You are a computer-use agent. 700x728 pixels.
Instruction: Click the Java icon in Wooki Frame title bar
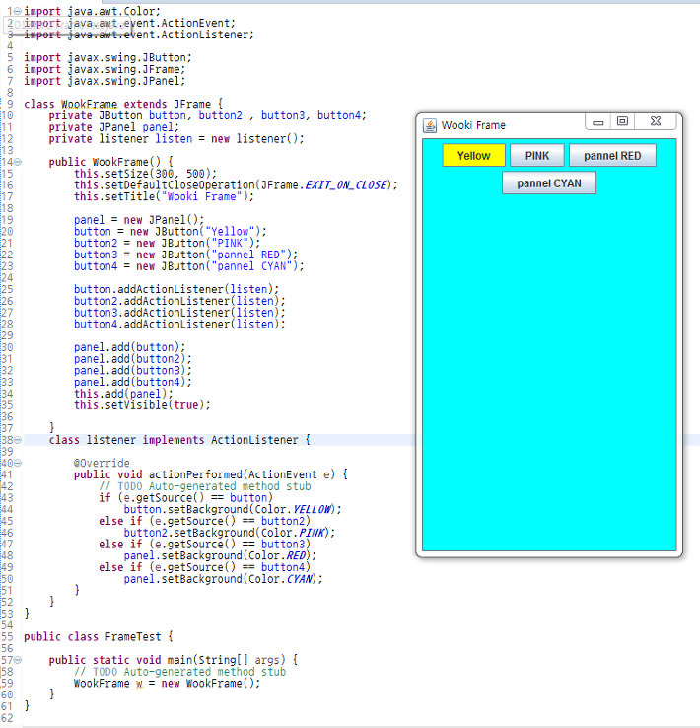(x=430, y=126)
